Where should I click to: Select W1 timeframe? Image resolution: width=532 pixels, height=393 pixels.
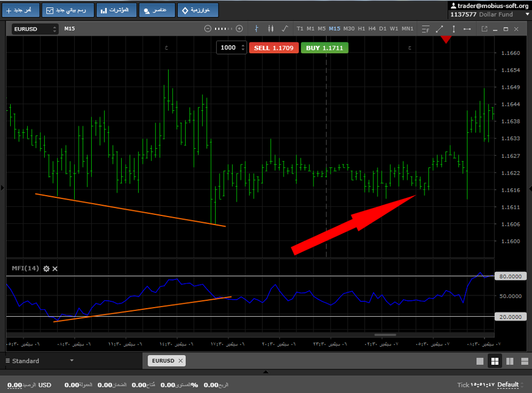tap(393, 29)
